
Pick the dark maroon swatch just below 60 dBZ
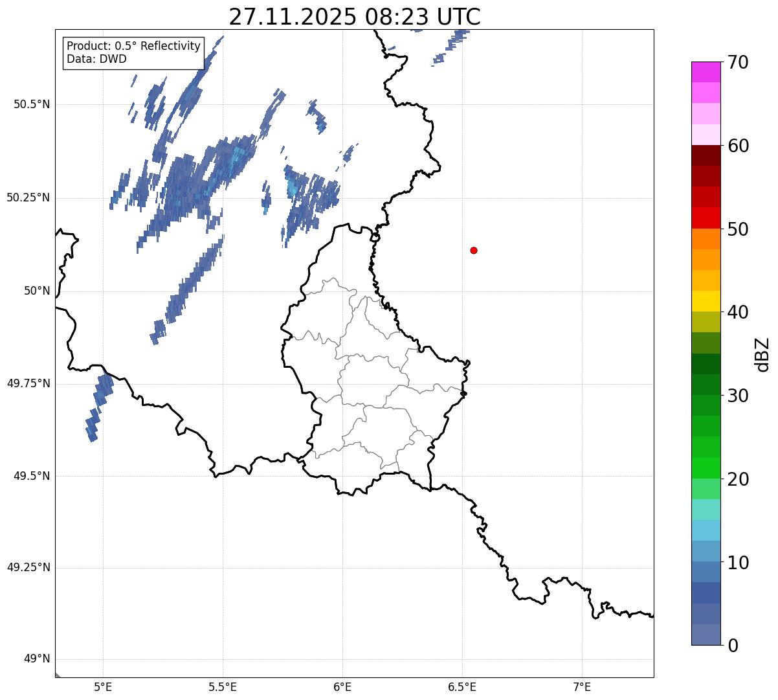click(706, 155)
